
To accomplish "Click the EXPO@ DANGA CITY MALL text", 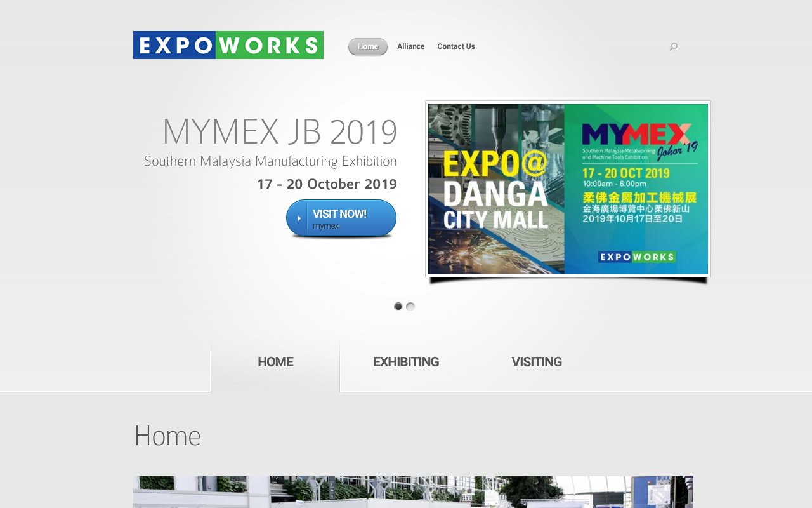I will coord(495,189).
